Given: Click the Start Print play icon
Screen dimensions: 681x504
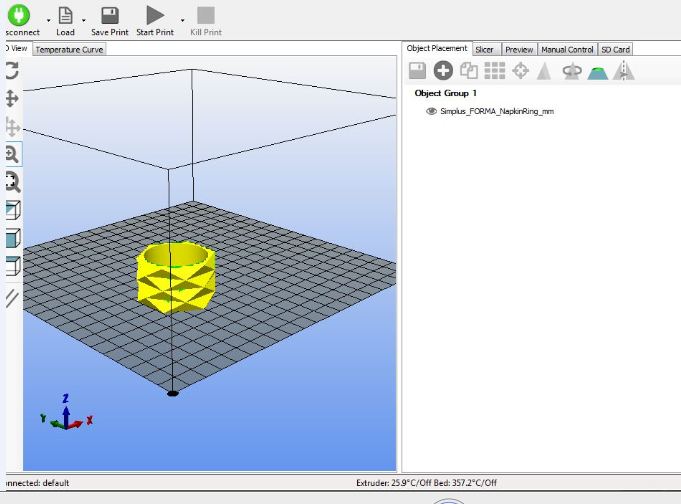Looking at the screenshot, I should 155,15.
